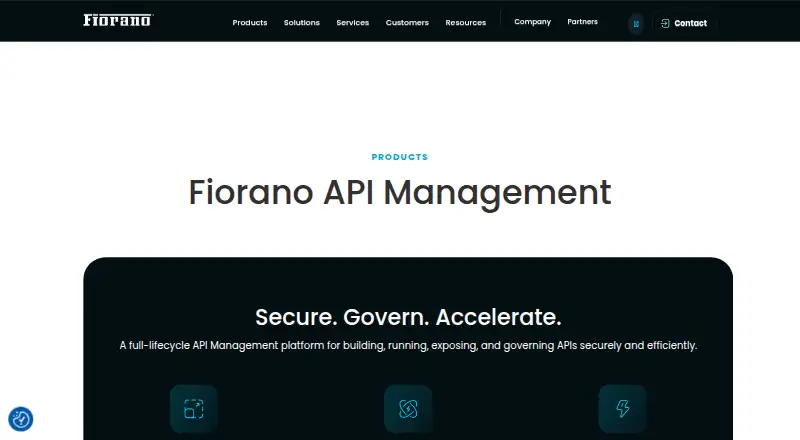
Task: Click the interlinked loops feature icon
Action: point(408,408)
